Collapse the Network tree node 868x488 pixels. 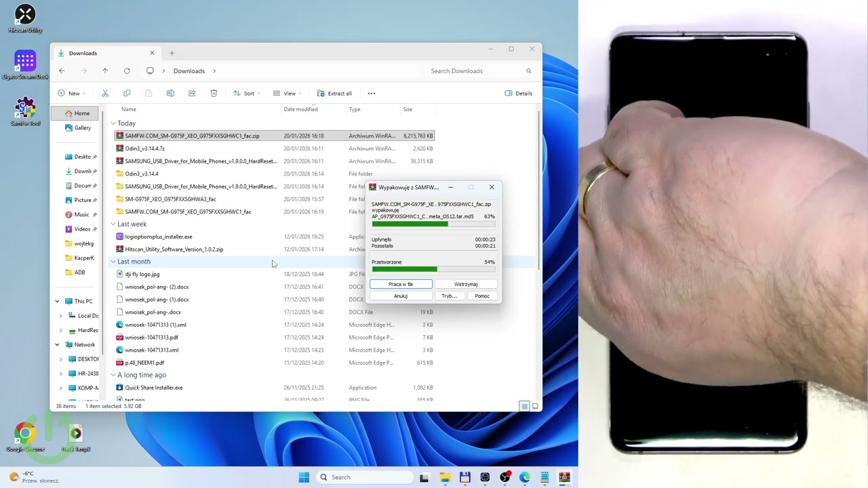(57, 344)
